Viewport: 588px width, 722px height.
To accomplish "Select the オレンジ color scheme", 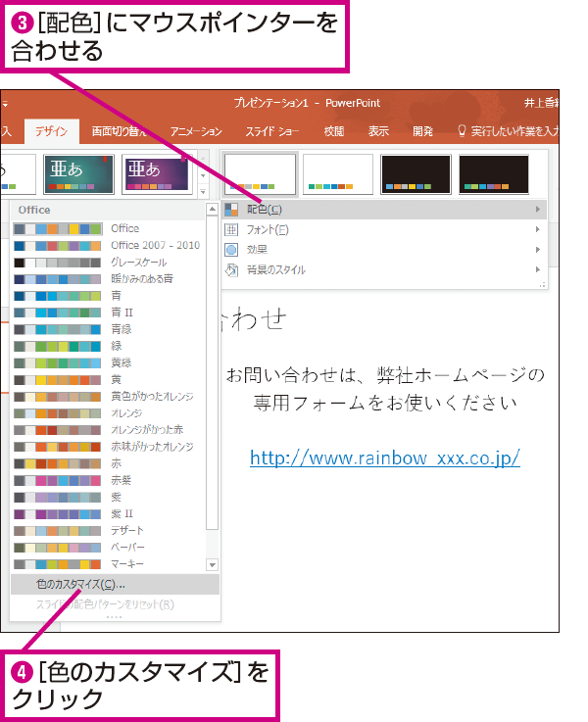I will pyautogui.click(x=108, y=413).
